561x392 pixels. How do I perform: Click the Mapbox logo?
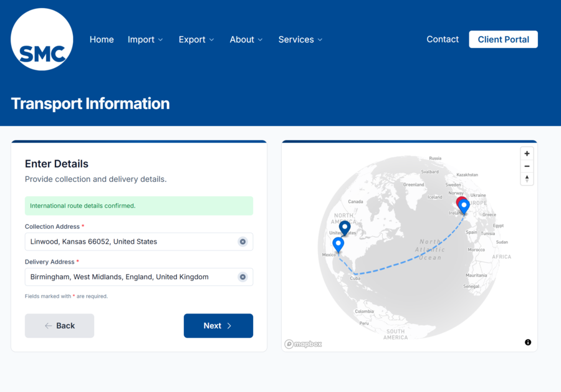tap(304, 344)
